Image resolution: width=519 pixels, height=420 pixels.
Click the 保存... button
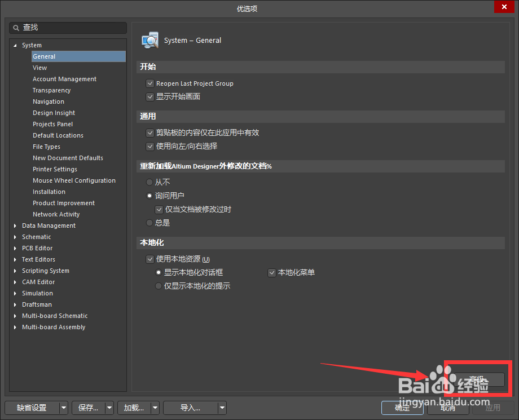[89, 408]
